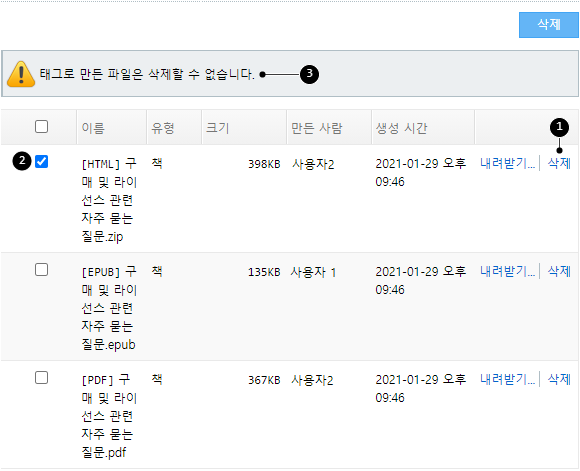This screenshot has width=580, height=471.
Task: Toggle the select-all checkbox in header
Action: 41,127
